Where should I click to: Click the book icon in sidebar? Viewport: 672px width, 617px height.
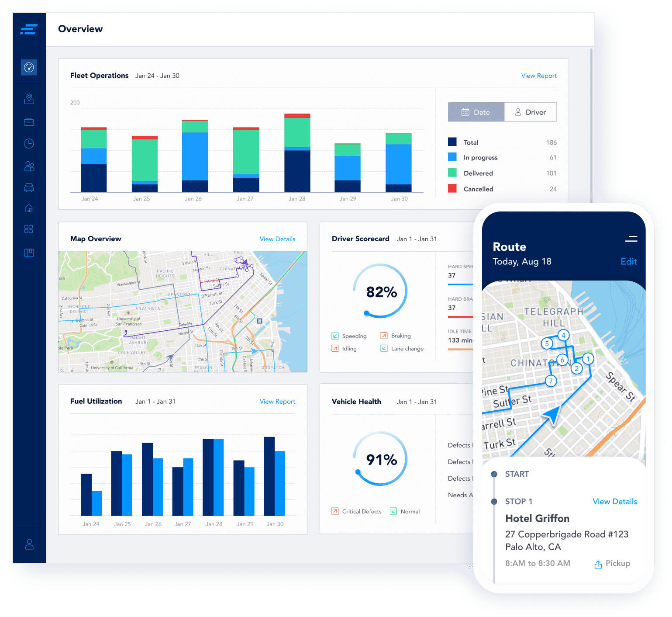tap(29, 253)
